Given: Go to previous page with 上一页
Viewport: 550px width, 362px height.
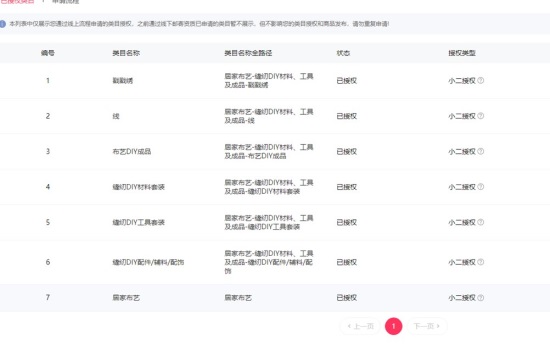Looking at the screenshot, I should click(x=360, y=326).
